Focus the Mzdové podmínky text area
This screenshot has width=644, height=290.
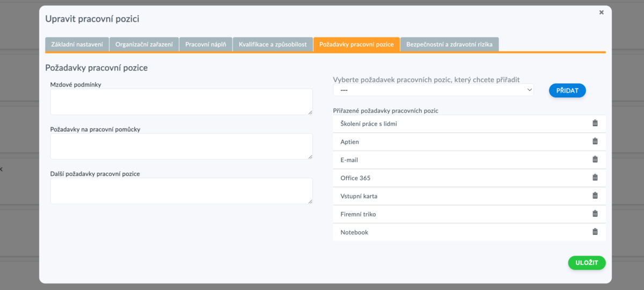(181, 102)
